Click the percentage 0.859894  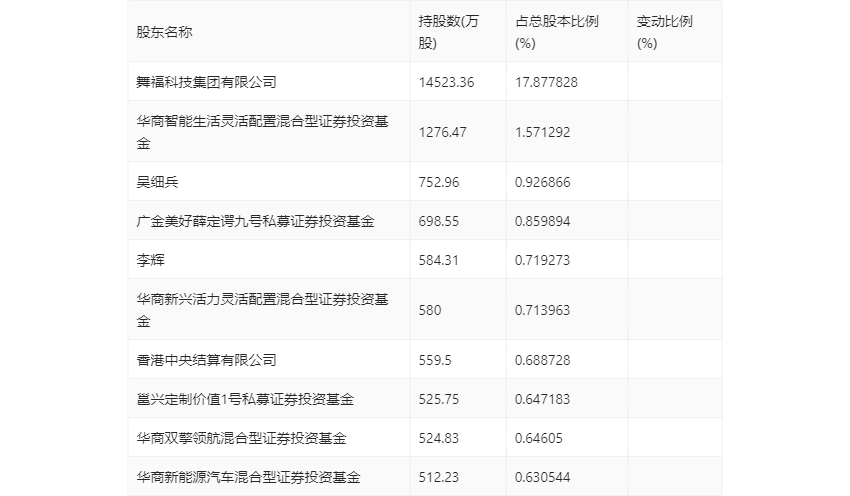click(543, 221)
